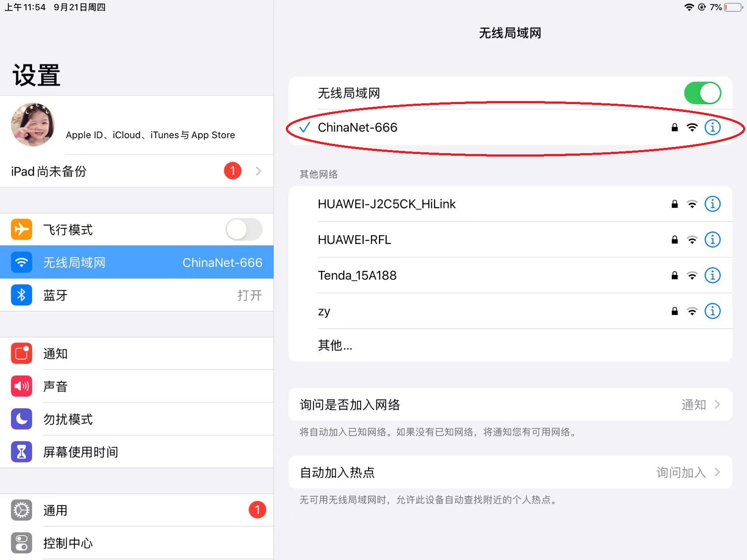
Task: Tap the lock icon beside ChinaNet-666
Action: point(674,127)
